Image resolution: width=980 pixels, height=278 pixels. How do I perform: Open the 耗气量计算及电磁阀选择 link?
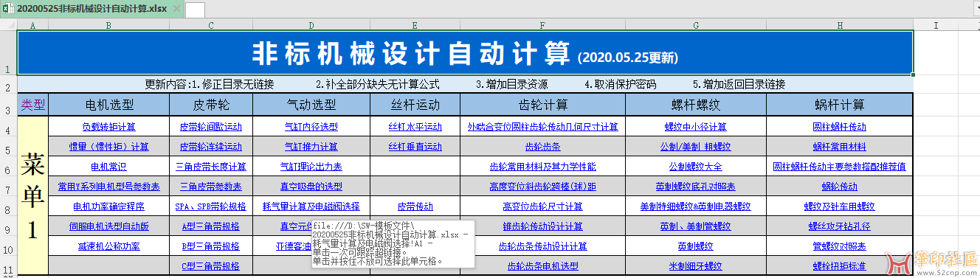(311, 206)
